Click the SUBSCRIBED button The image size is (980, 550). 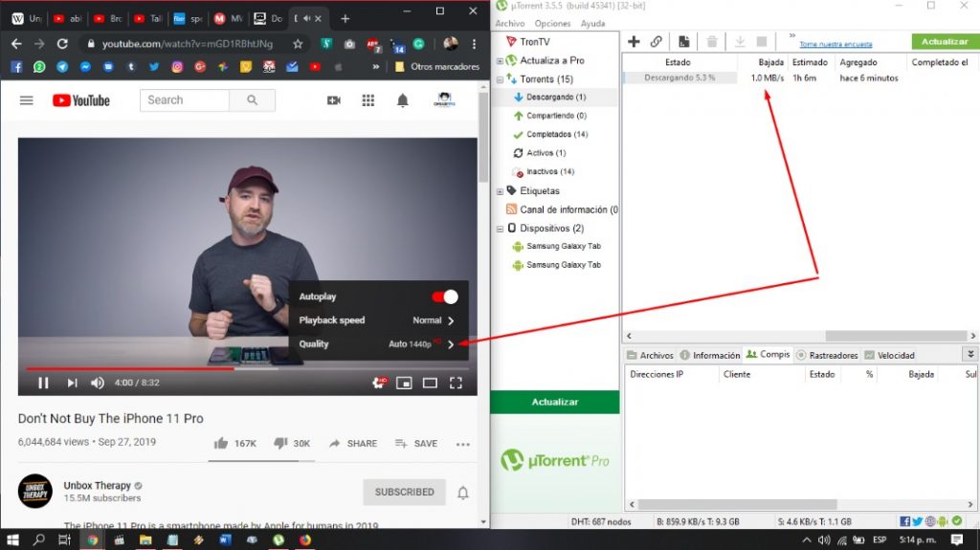tap(405, 492)
